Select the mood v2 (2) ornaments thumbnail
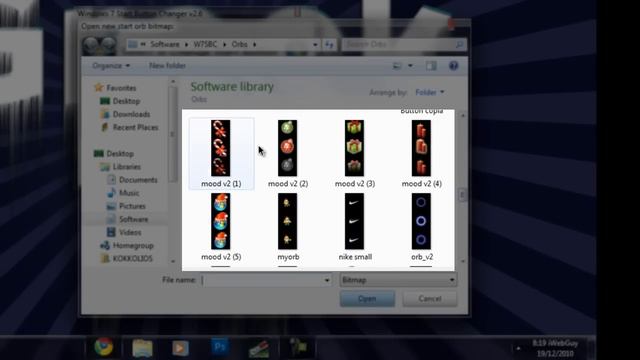Image resolution: width=640 pixels, height=360 pixels. pos(287,148)
